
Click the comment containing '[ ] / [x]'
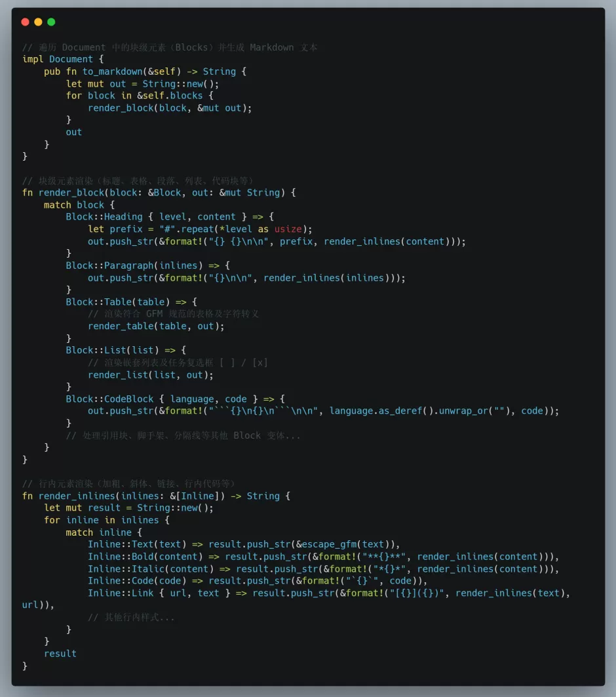pyautogui.click(x=178, y=363)
